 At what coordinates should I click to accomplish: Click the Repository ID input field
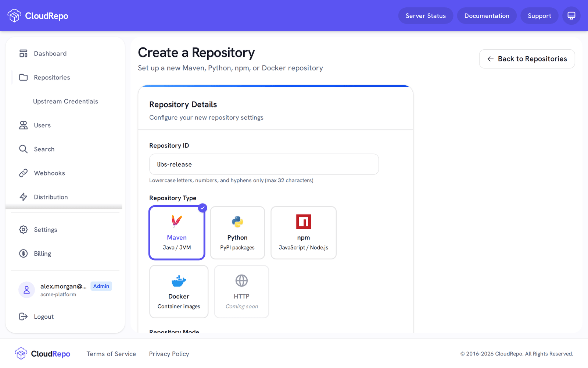pyautogui.click(x=264, y=164)
